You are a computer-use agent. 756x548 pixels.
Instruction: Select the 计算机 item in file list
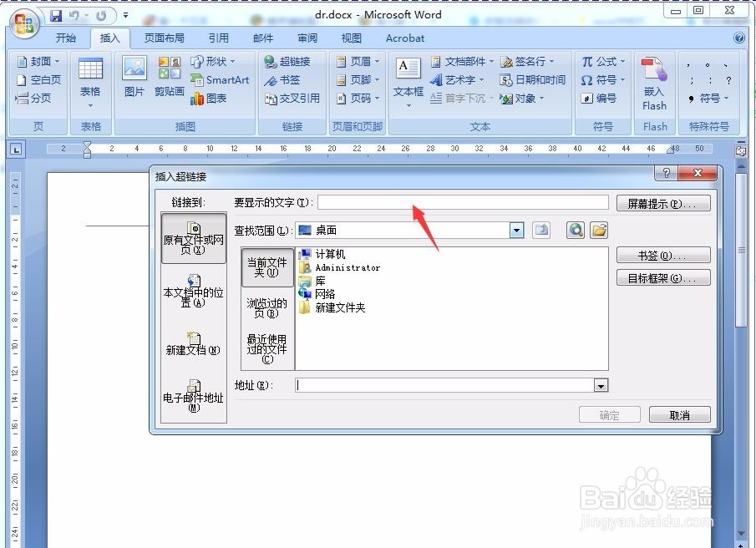322,253
